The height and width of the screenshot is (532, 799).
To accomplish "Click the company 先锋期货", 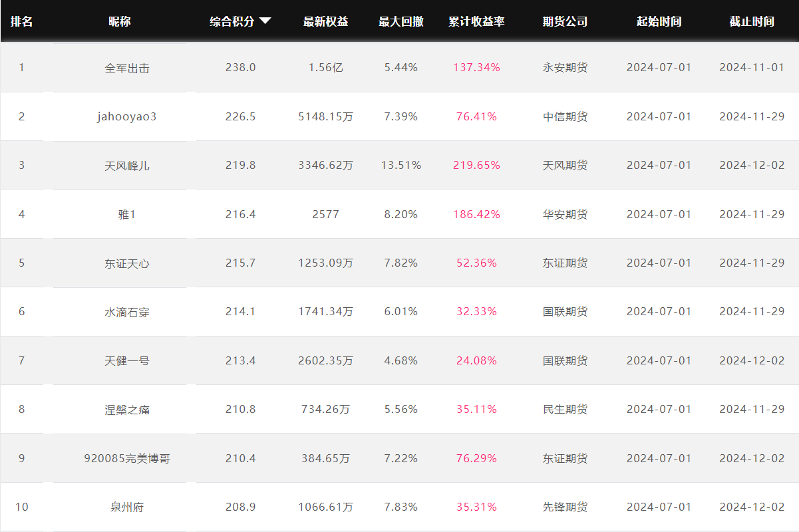I will click(x=565, y=507).
